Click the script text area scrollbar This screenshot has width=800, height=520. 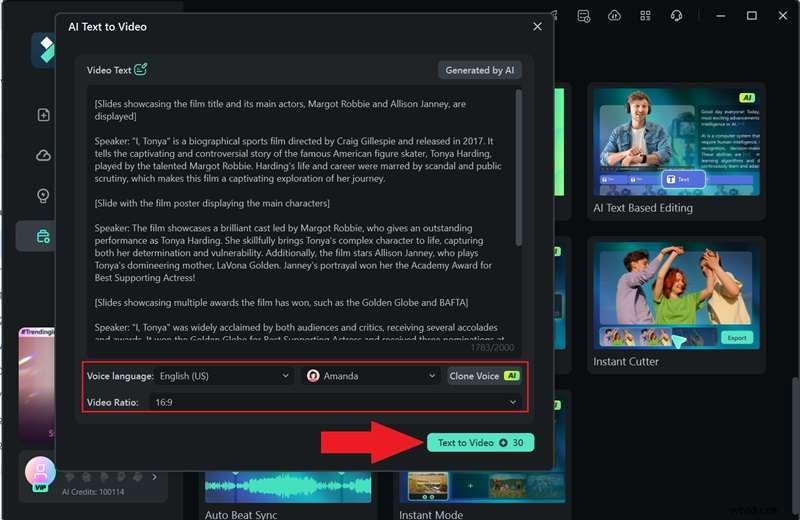518,168
